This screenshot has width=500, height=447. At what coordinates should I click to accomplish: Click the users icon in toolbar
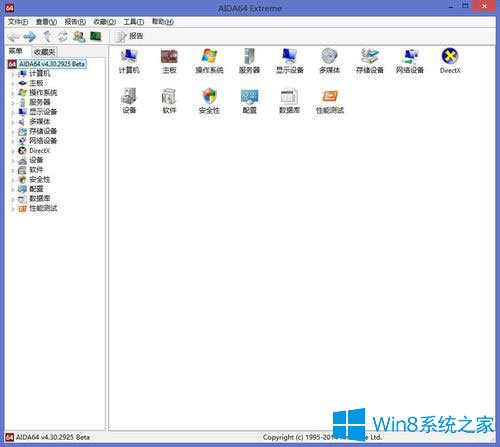point(79,36)
